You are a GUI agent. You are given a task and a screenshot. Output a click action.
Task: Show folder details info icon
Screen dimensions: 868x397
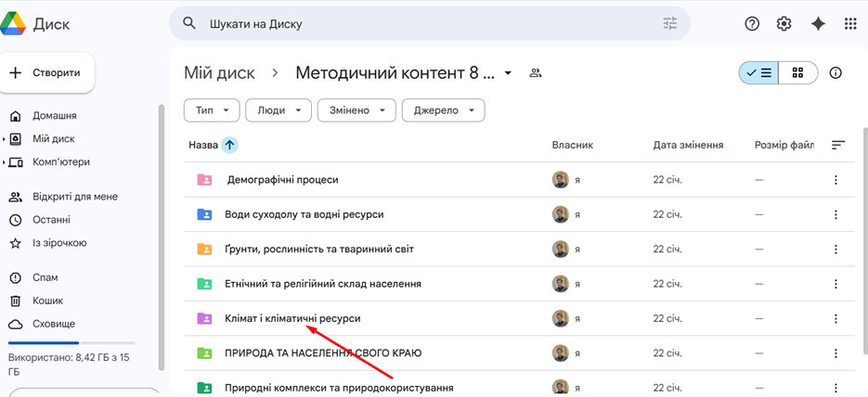point(836,73)
